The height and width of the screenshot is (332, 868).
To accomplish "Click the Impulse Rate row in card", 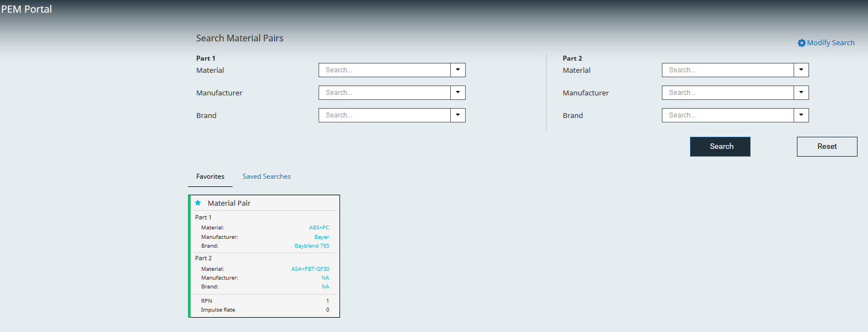I will pos(265,310).
